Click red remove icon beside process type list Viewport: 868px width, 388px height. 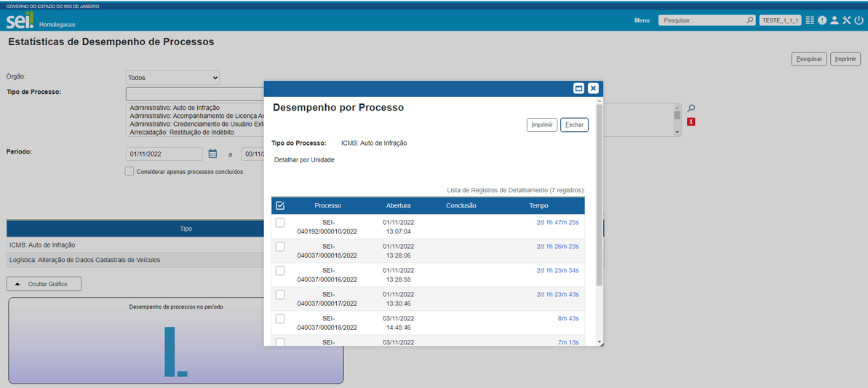pyautogui.click(x=691, y=122)
